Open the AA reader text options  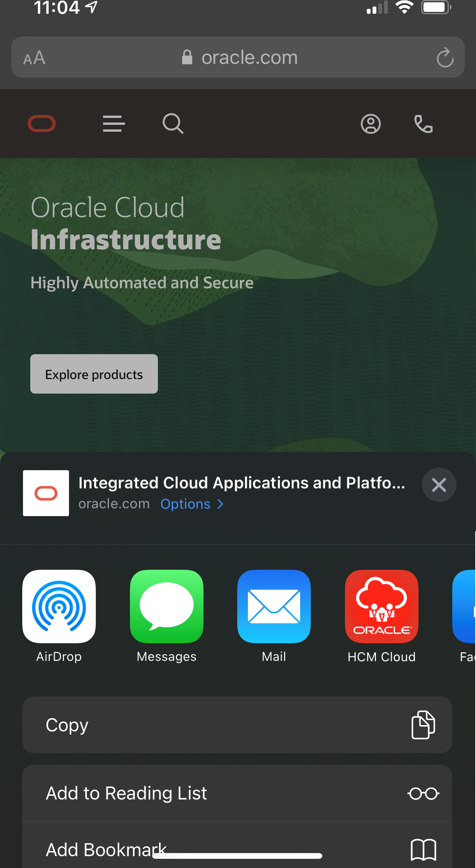click(34, 58)
